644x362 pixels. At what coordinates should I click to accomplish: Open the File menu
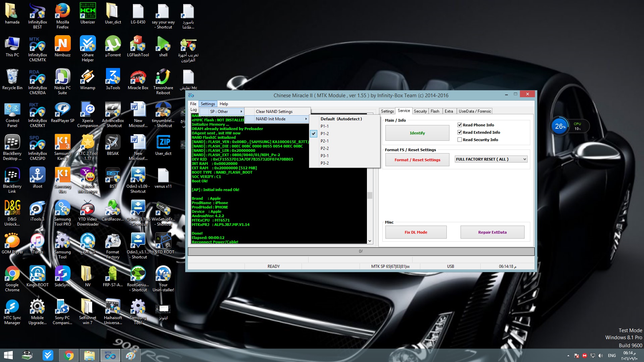193,104
